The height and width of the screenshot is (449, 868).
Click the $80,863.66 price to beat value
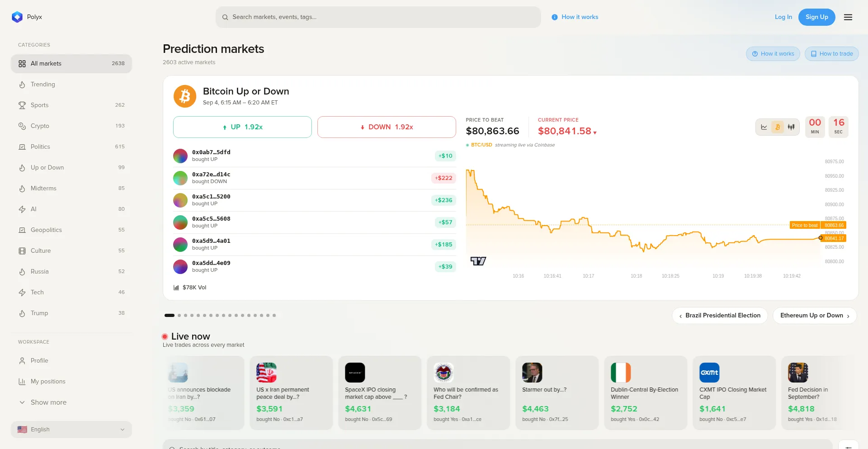[x=493, y=131]
